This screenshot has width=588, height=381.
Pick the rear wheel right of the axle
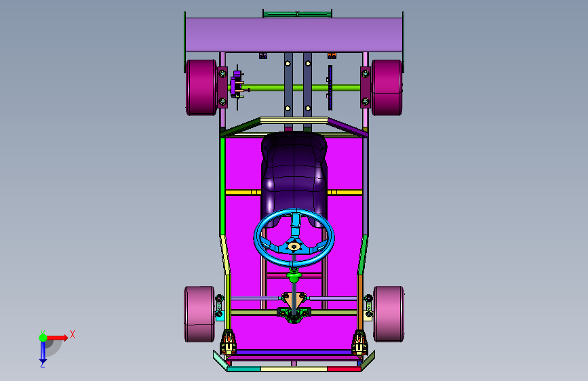pyautogui.click(x=387, y=87)
